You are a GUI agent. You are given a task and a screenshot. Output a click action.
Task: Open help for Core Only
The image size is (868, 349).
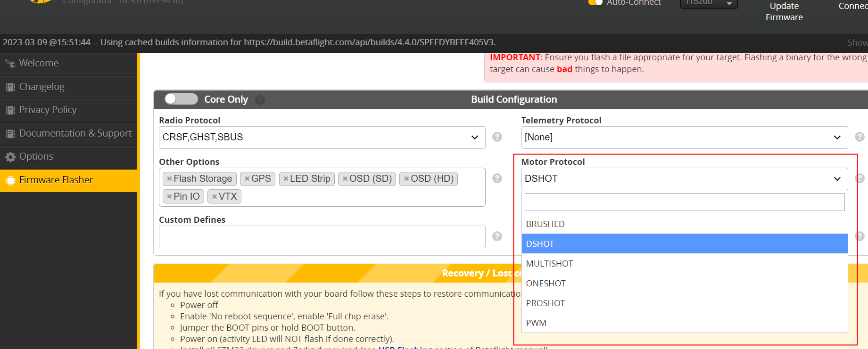point(260,100)
